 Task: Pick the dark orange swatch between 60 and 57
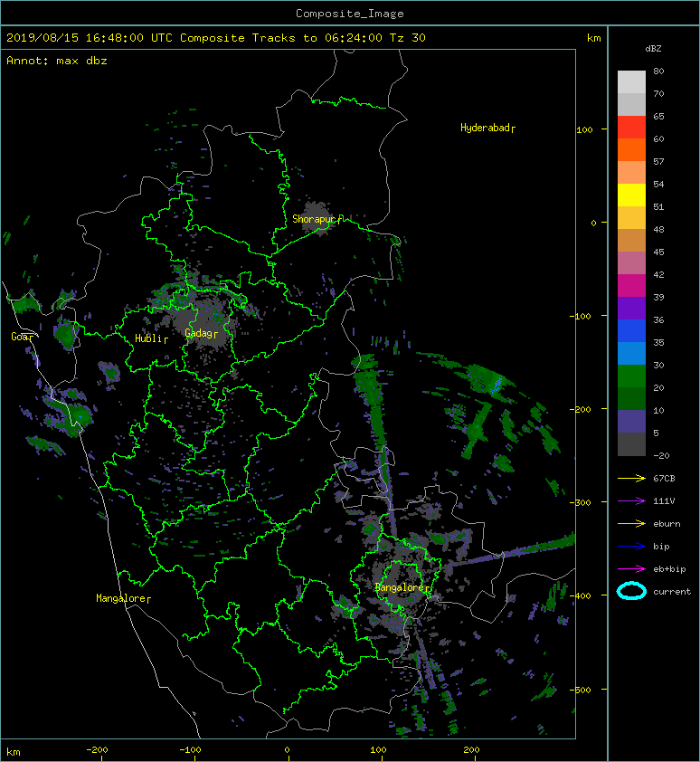631,149
